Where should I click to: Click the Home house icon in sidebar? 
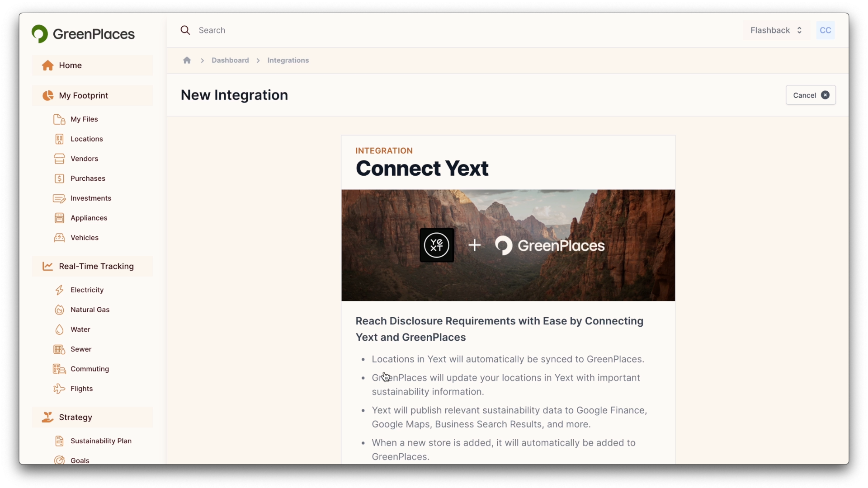point(48,66)
